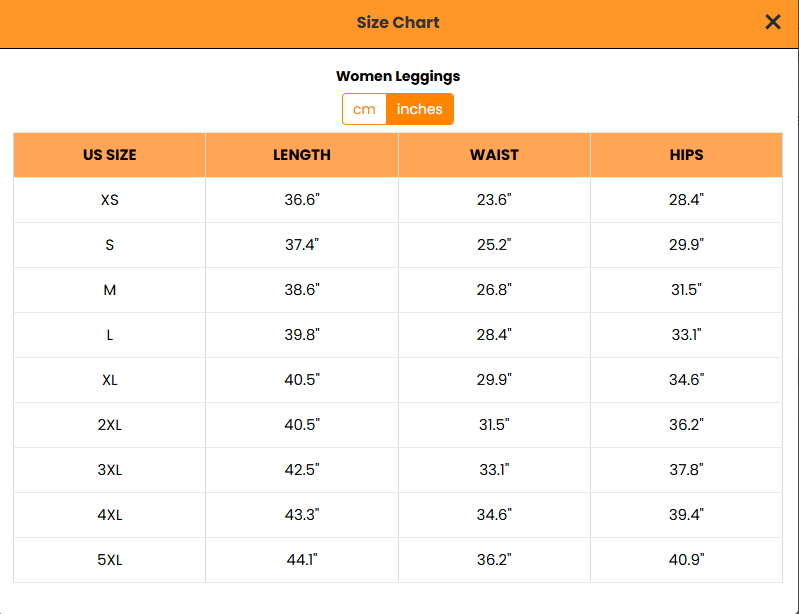Switch measurements to cm
Screen dimensions: 799x614
coord(364,109)
